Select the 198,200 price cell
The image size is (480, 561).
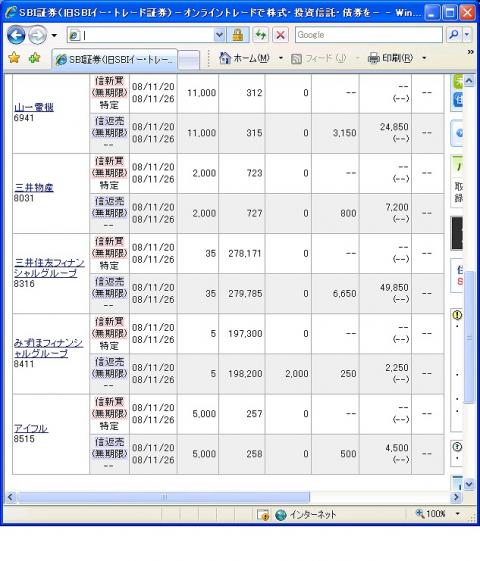click(245, 374)
